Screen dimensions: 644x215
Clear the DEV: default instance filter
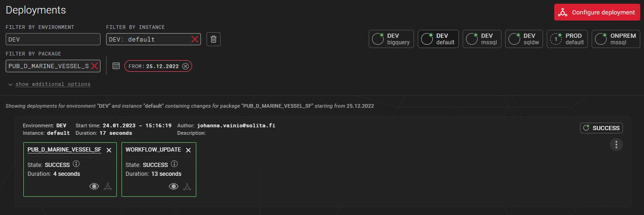coord(195,40)
